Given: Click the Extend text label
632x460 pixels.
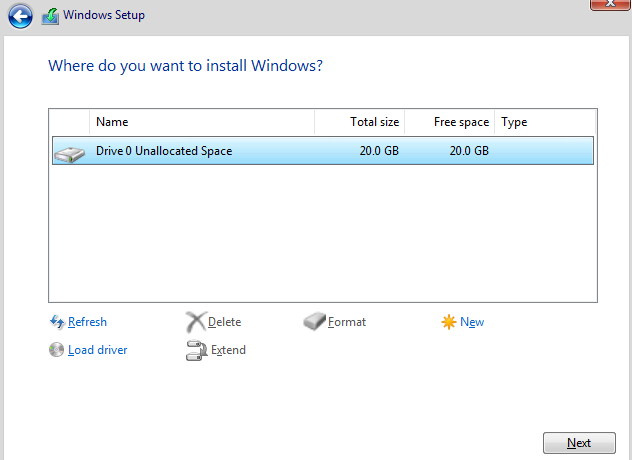Looking at the screenshot, I should tap(228, 350).
